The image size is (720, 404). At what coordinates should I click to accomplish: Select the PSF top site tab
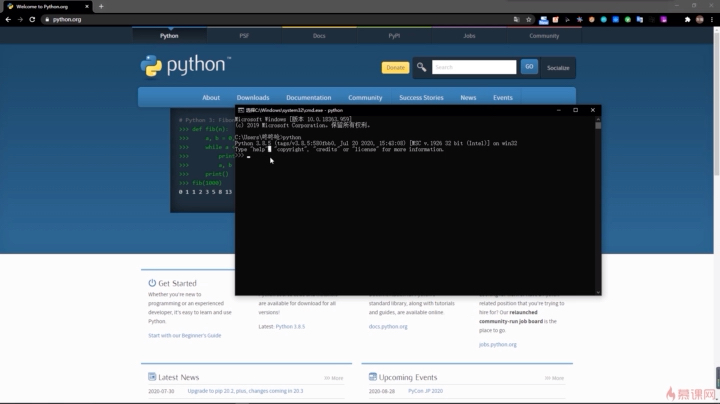pos(244,35)
